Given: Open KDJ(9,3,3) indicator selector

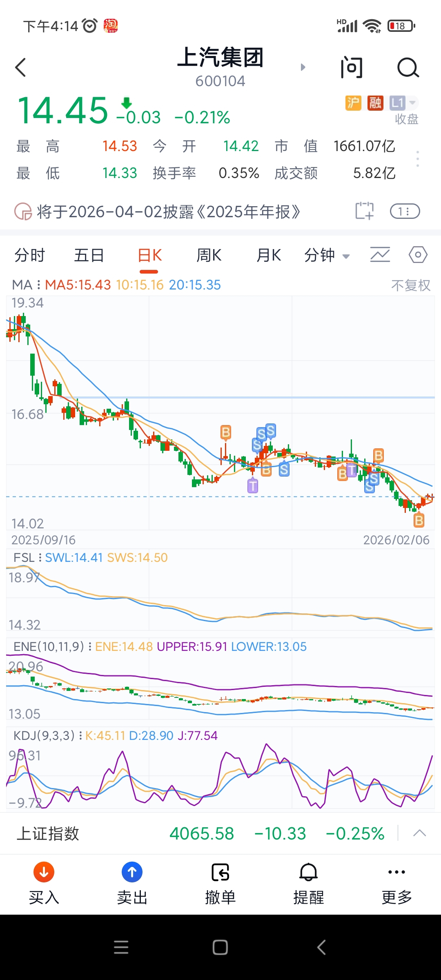Looking at the screenshot, I should pyautogui.click(x=47, y=736).
